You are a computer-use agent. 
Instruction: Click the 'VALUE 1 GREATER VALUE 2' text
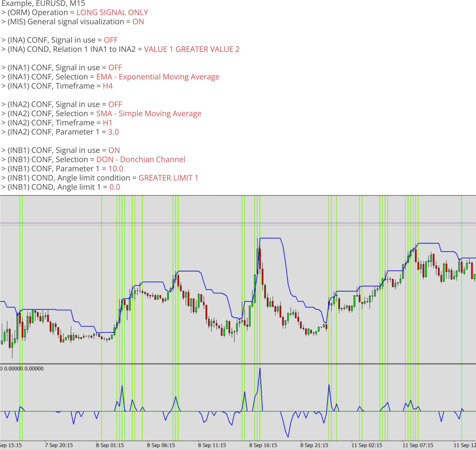pyautogui.click(x=192, y=49)
